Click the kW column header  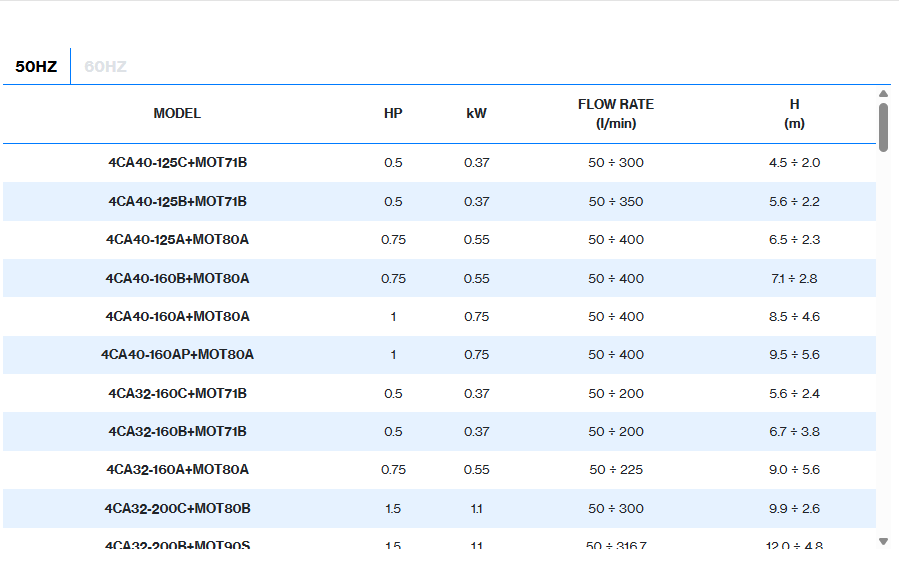476,114
